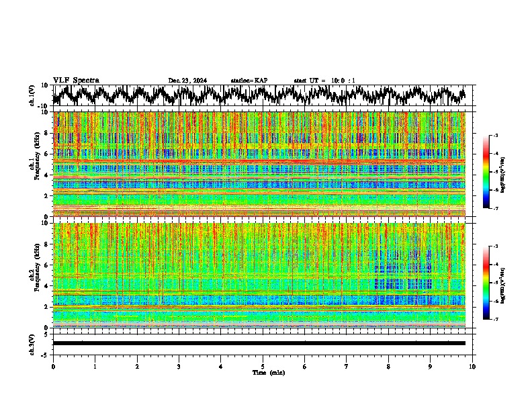Image resolution: width=532 pixels, height=411 pixels.
Task: Click the ch.1 frequency axis tick '2'
Action: point(47,195)
